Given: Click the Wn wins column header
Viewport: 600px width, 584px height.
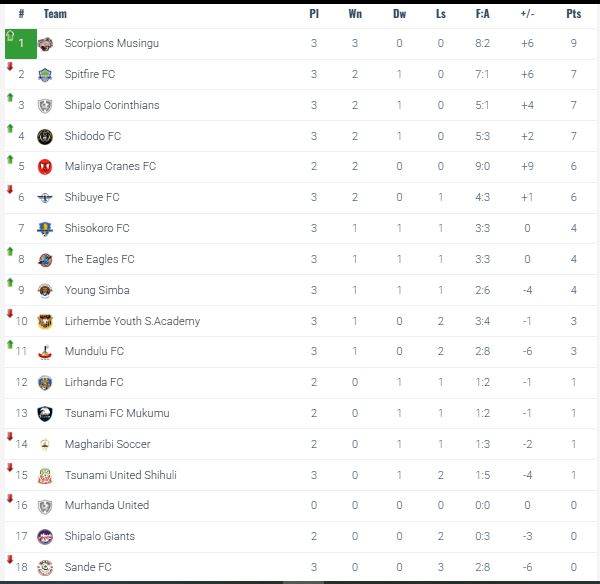Looking at the screenshot, I should tap(355, 14).
